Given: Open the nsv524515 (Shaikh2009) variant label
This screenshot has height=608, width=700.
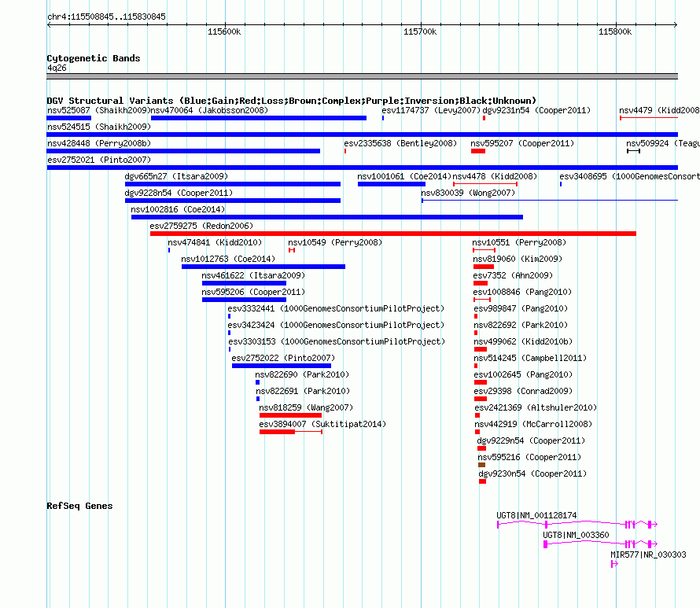Looking at the screenshot, I should point(99,127).
